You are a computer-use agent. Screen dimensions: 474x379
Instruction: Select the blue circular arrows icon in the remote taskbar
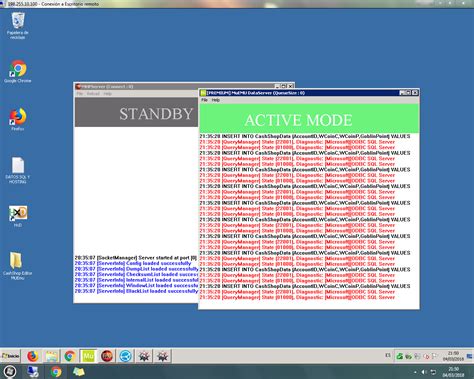point(125,356)
